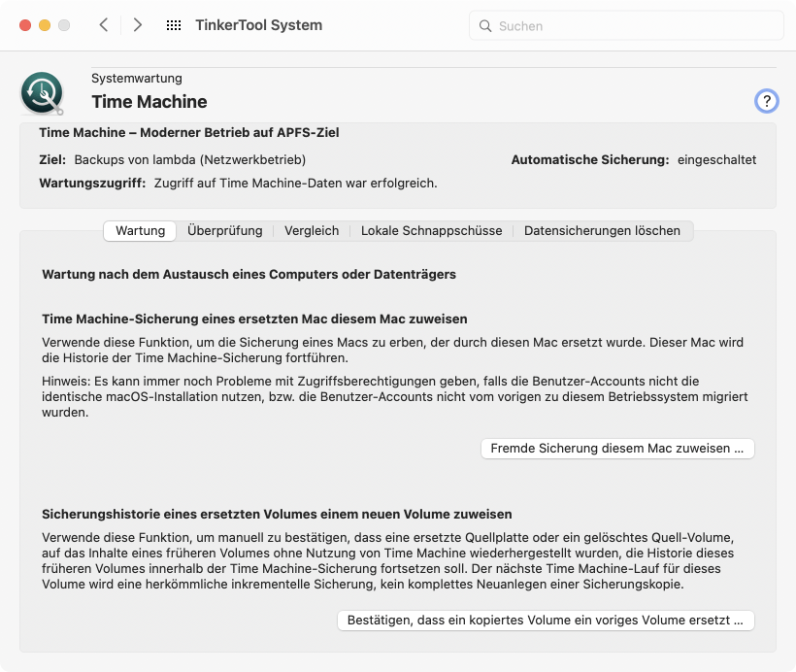Focus the Suchen search field

pyautogui.click(x=626, y=25)
